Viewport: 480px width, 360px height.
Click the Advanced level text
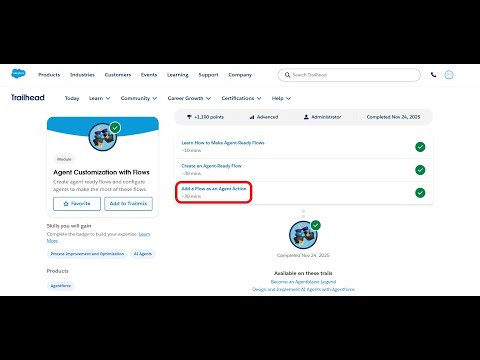pos(267,117)
